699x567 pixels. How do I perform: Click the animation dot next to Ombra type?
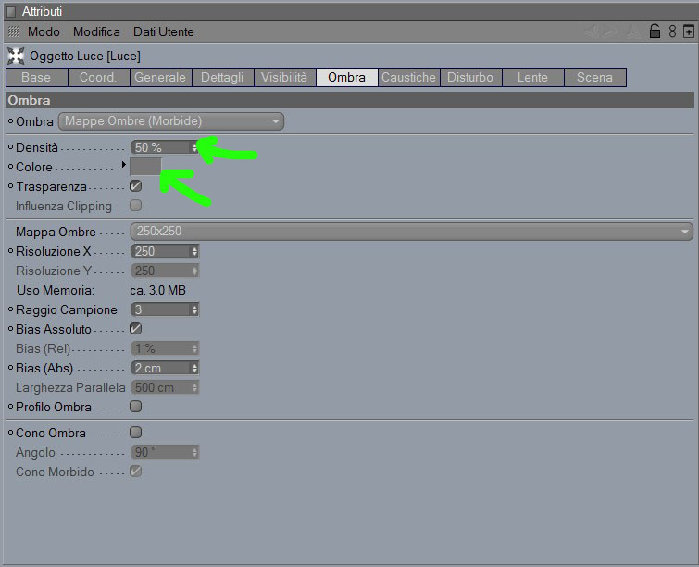(10, 121)
